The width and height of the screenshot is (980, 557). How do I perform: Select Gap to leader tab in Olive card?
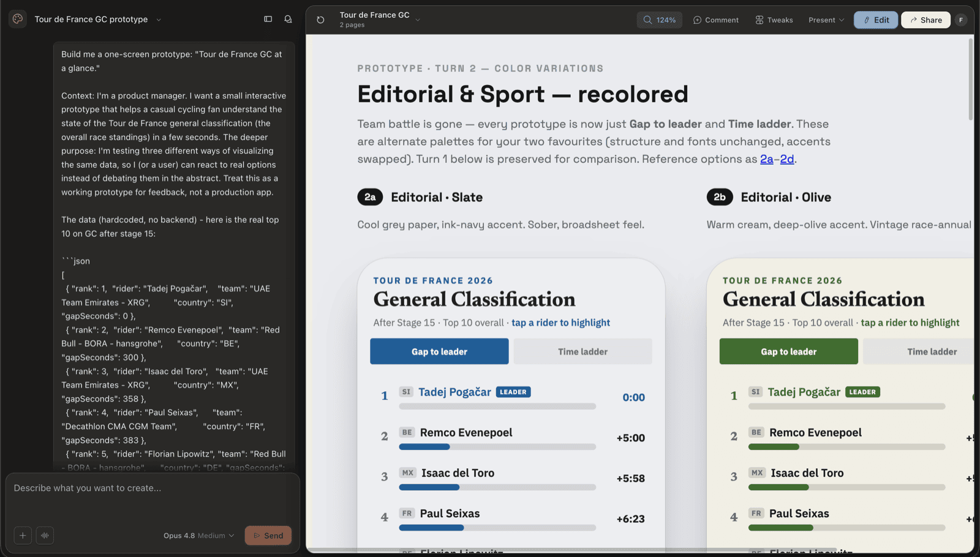click(788, 351)
